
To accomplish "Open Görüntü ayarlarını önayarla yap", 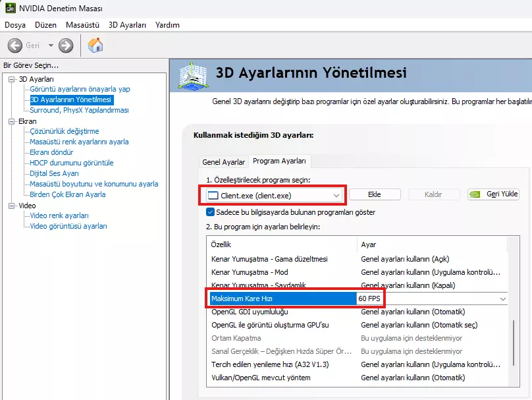I will point(80,89).
